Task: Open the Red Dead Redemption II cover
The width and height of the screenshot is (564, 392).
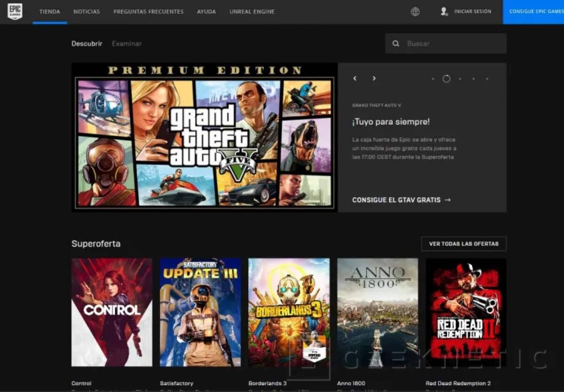Action: point(466,312)
